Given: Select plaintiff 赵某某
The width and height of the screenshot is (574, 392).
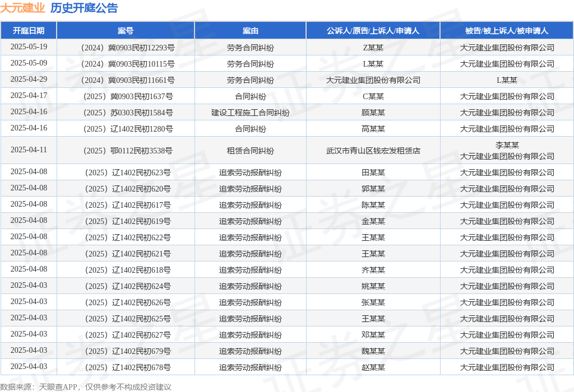Looking at the screenshot, I should click(x=373, y=367).
